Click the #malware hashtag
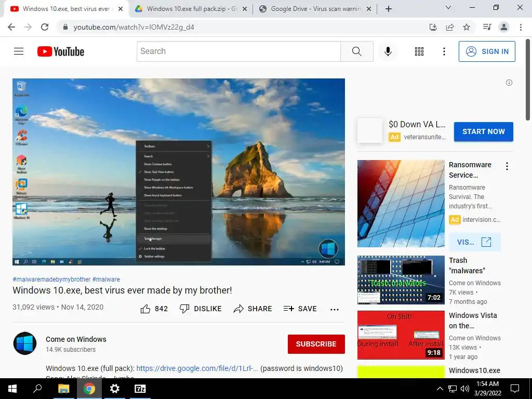The width and height of the screenshot is (532, 399). pyautogui.click(x=106, y=279)
